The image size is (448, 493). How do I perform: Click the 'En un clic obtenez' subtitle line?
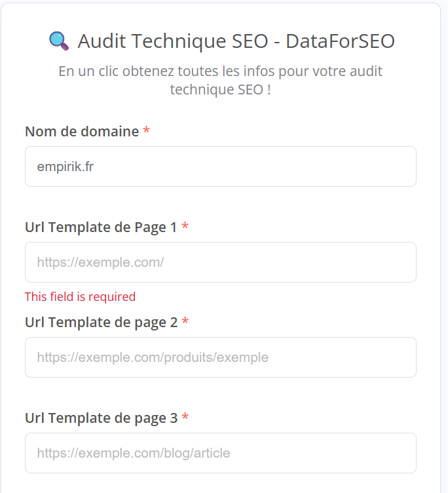click(220, 71)
